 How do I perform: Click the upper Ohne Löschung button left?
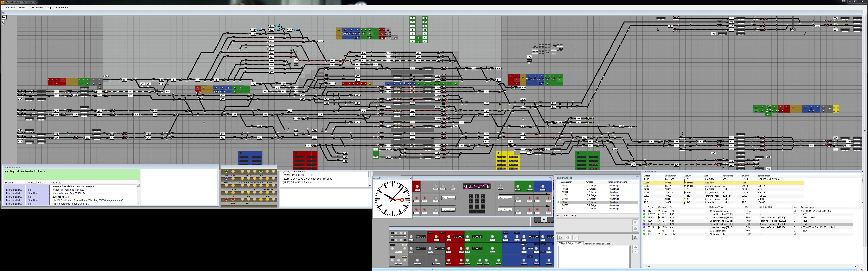[x=448, y=198]
